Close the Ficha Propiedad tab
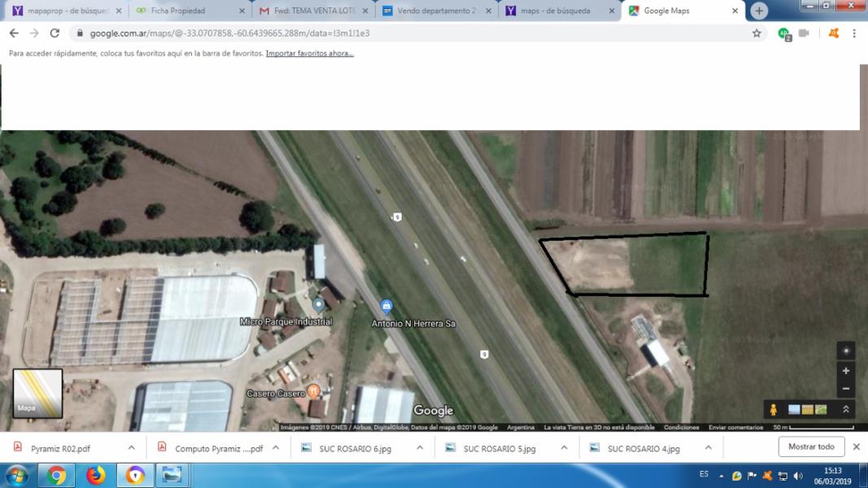The height and width of the screenshot is (488, 868). coord(242,11)
